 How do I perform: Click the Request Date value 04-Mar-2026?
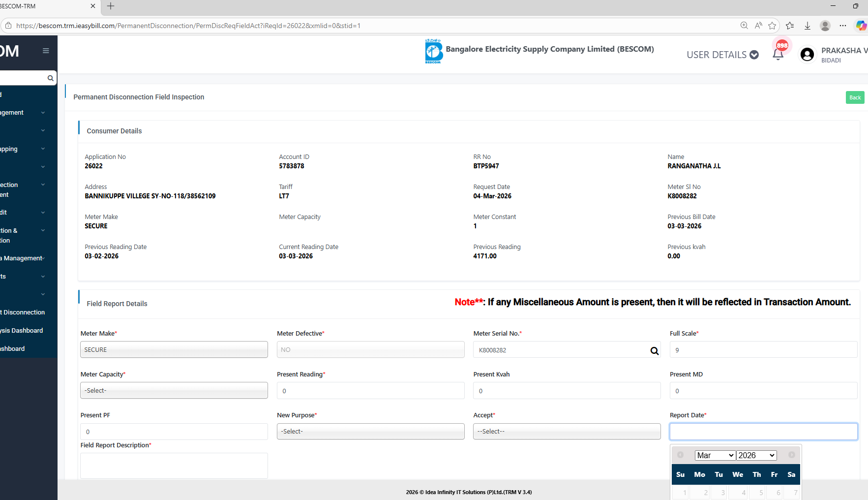[x=492, y=196]
